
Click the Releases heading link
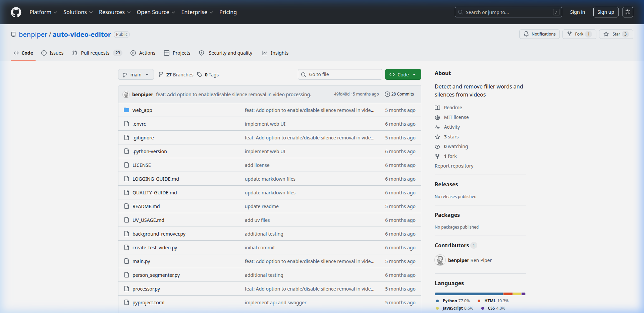point(446,184)
